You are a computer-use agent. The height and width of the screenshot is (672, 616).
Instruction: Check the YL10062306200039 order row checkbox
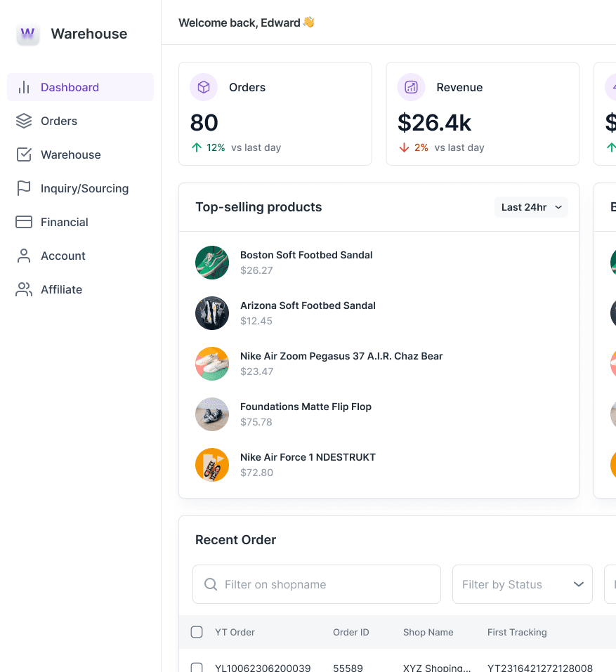tap(197, 668)
